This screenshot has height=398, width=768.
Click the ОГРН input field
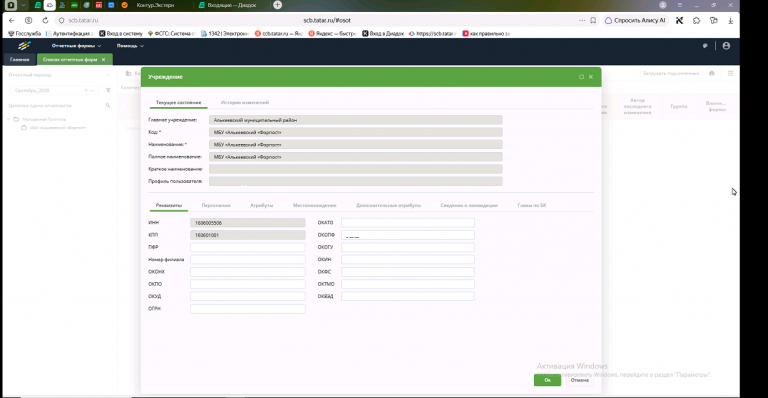[248, 309]
